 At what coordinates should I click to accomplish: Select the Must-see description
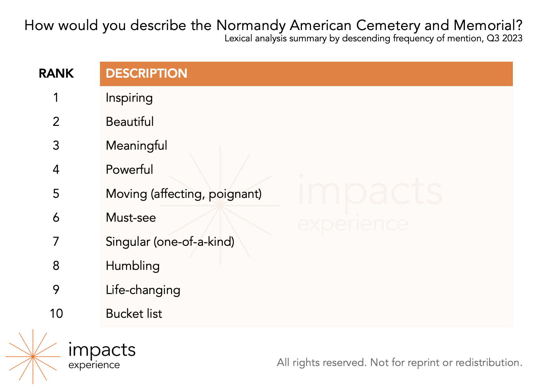pos(131,218)
